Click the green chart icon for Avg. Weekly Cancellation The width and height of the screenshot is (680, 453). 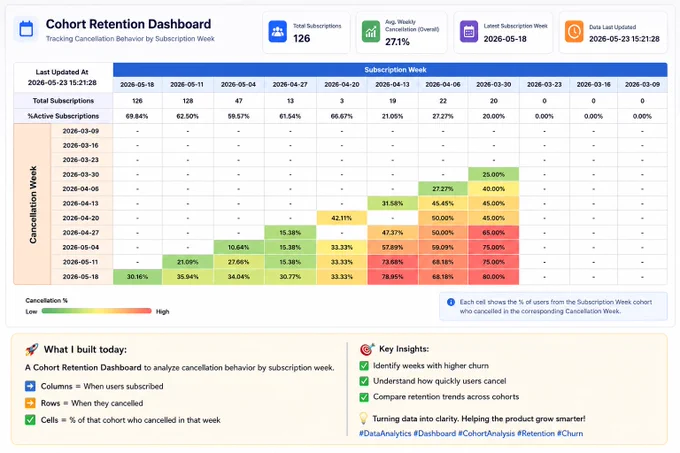click(371, 32)
